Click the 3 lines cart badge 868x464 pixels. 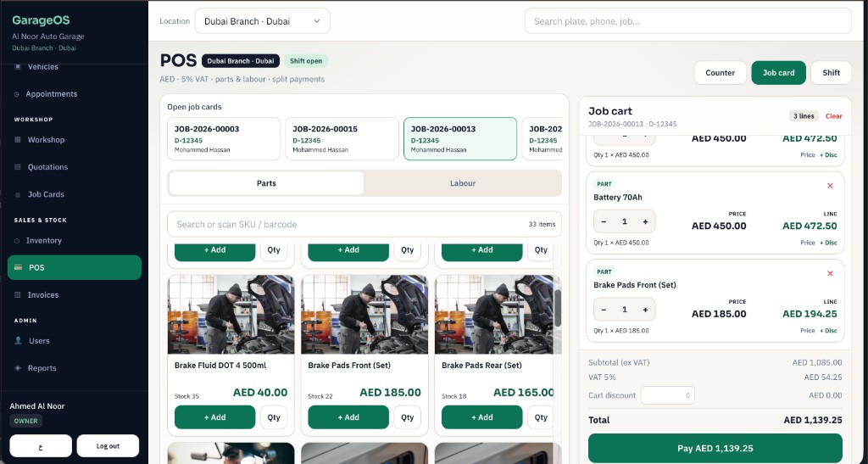(804, 116)
